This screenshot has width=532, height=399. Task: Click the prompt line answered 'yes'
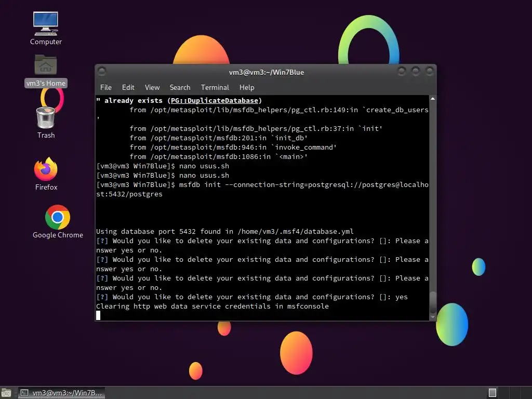click(x=252, y=297)
